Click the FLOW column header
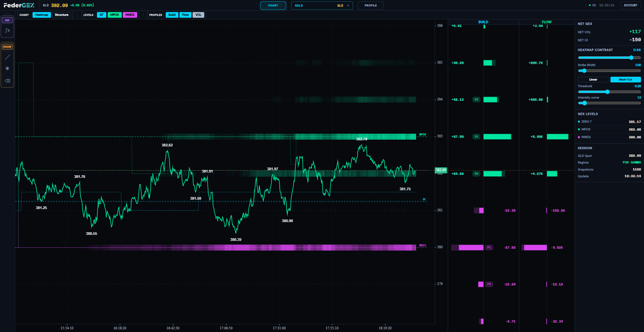The width and height of the screenshot is (644, 332). 547,22
